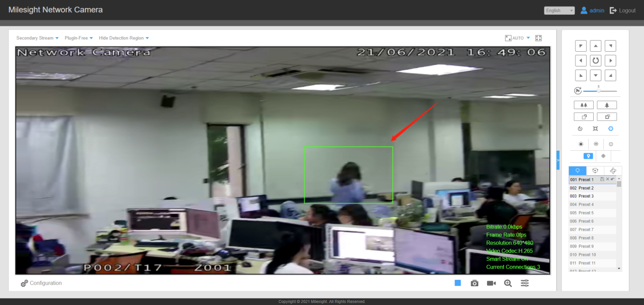This screenshot has width=644, height=305.
Task: Click the Logout button
Action: tap(623, 10)
